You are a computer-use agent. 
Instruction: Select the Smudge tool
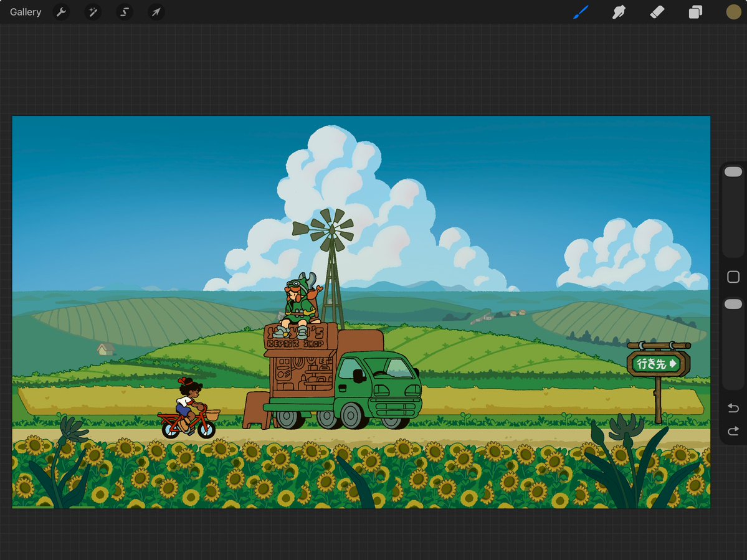coord(619,12)
